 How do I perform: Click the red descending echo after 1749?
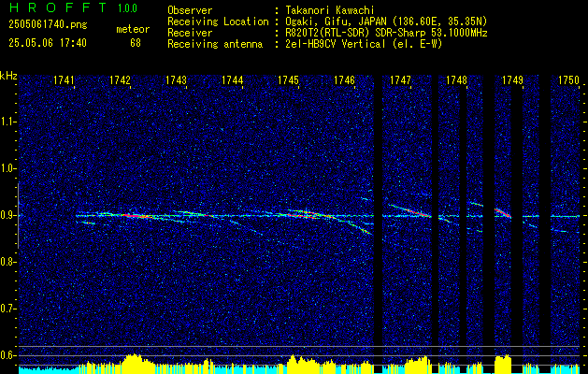(503, 213)
